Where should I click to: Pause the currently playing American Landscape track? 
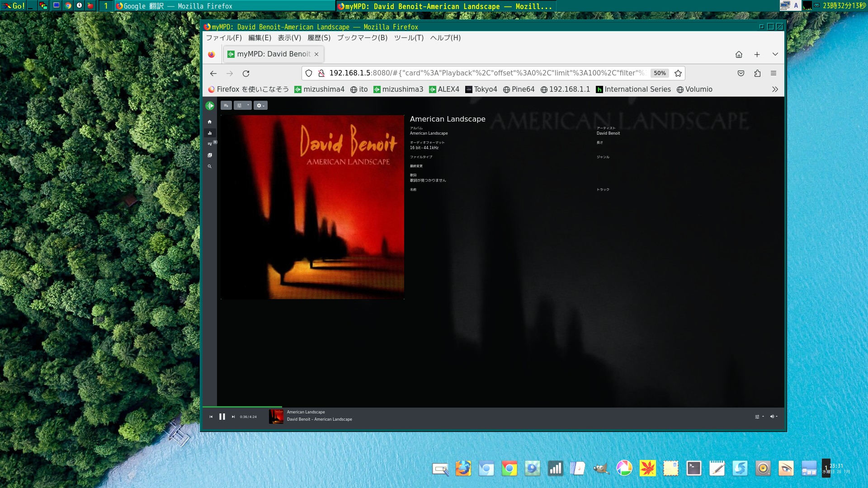click(x=222, y=417)
